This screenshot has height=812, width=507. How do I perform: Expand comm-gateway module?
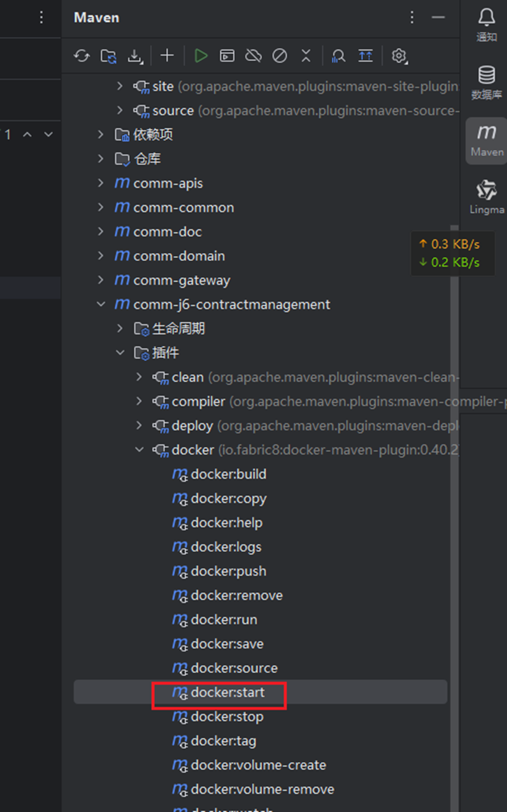[x=101, y=280]
